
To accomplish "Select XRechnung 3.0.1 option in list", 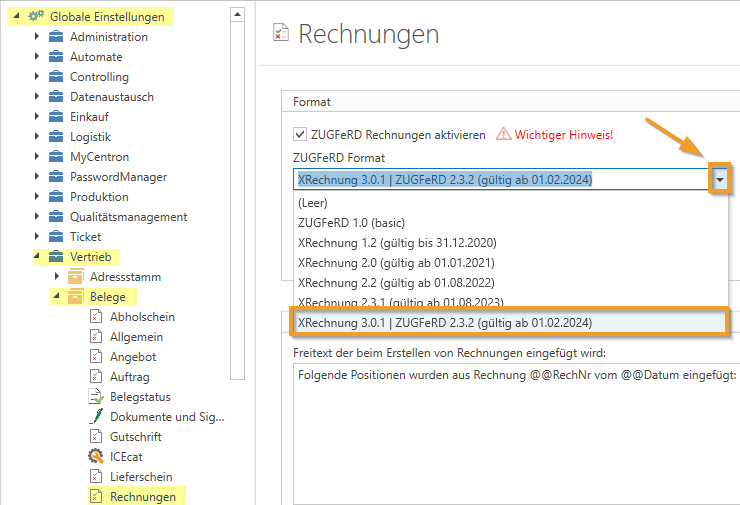I will pos(445,322).
